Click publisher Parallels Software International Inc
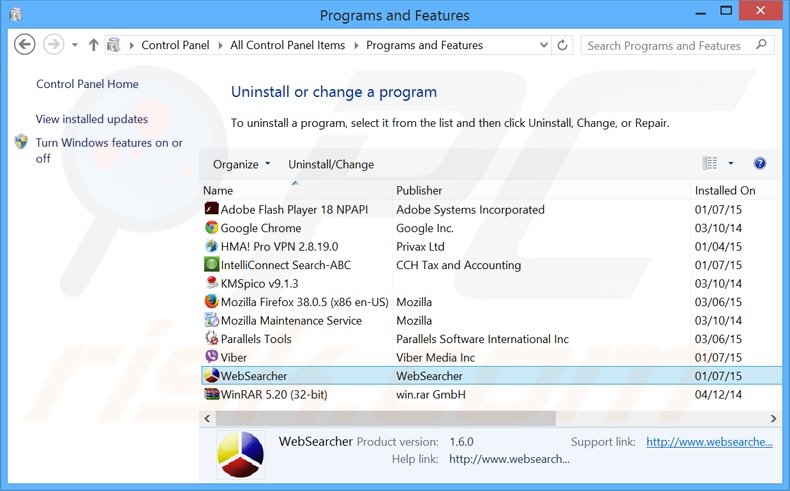The height and width of the screenshot is (491, 790). (482, 339)
